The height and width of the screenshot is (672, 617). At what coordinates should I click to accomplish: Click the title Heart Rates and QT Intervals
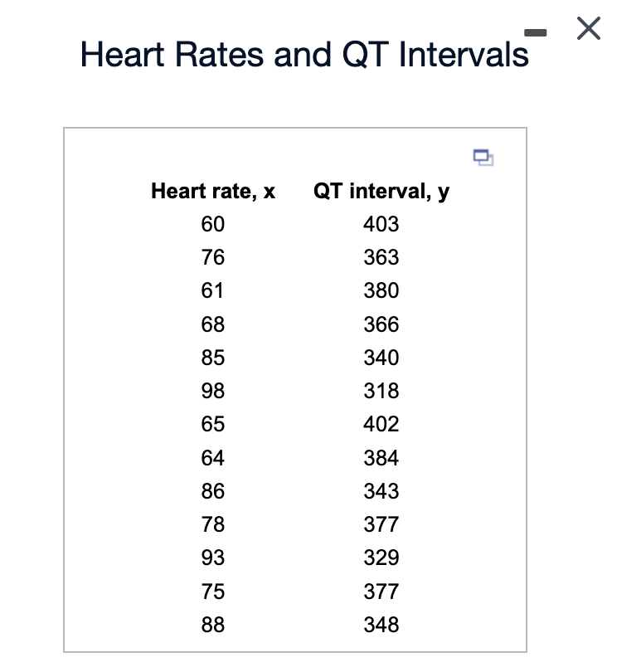click(x=304, y=53)
